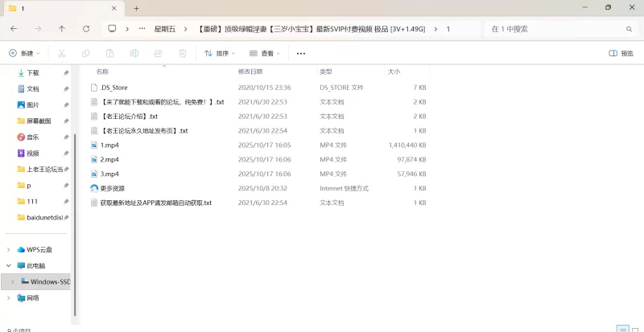The height and width of the screenshot is (332, 644).
Task: Select 星期五 in the address breadcrumb
Action: (165, 29)
